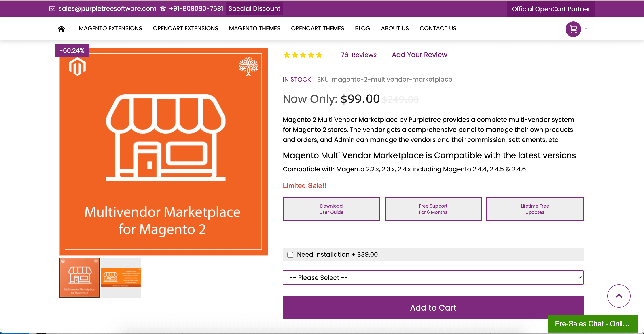Click the Magento logo on product image
The height and width of the screenshot is (334, 644).
[x=78, y=67]
